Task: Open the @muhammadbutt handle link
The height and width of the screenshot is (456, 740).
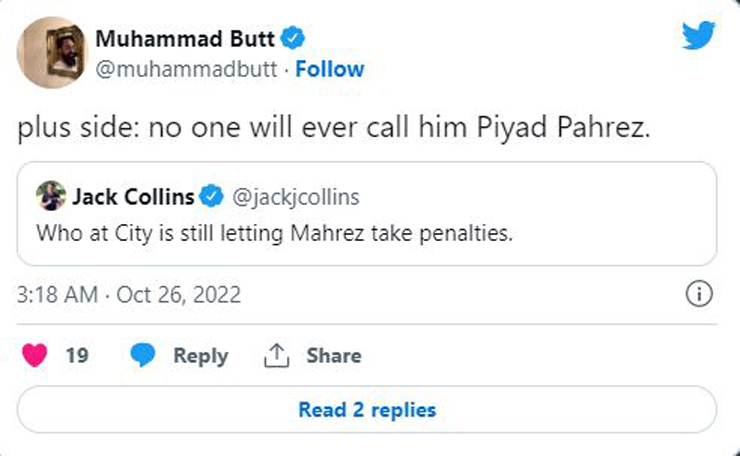Action: [186, 69]
